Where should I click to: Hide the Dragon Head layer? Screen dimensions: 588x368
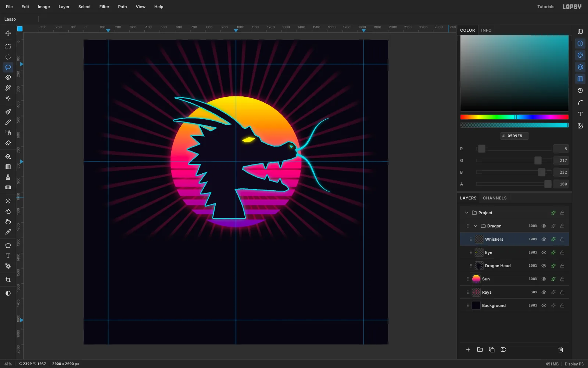click(x=544, y=266)
